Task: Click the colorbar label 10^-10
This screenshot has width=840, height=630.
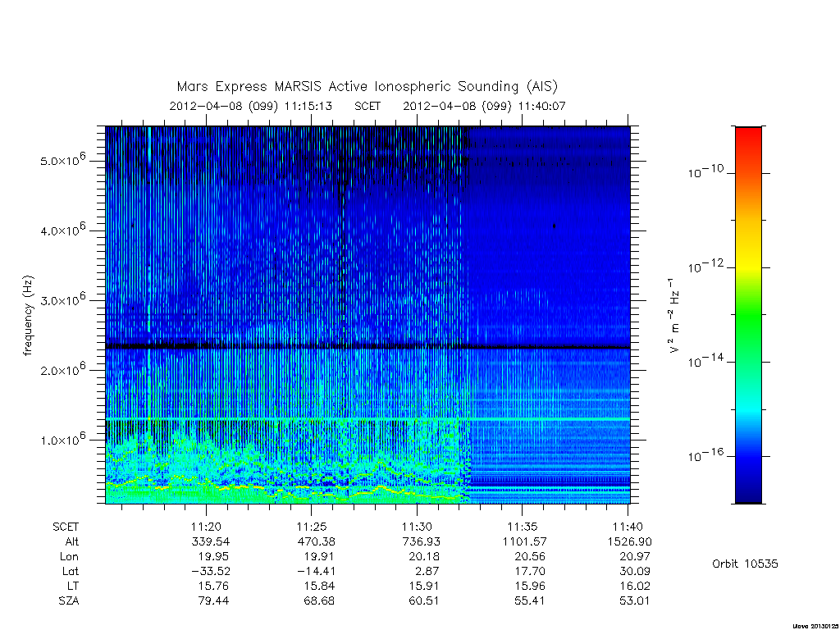Action: coord(705,172)
